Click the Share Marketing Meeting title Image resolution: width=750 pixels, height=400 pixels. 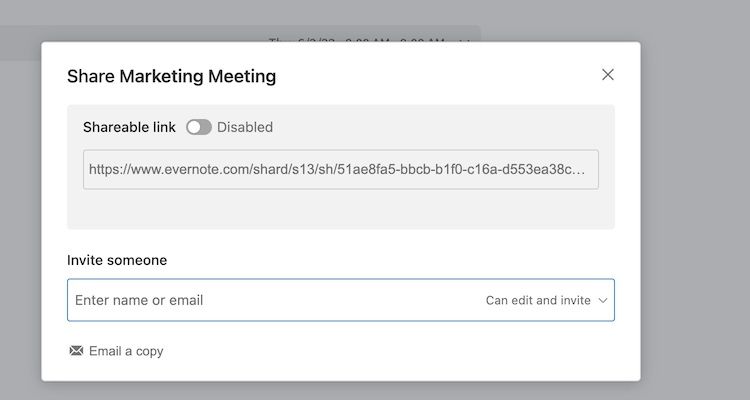[x=171, y=76]
